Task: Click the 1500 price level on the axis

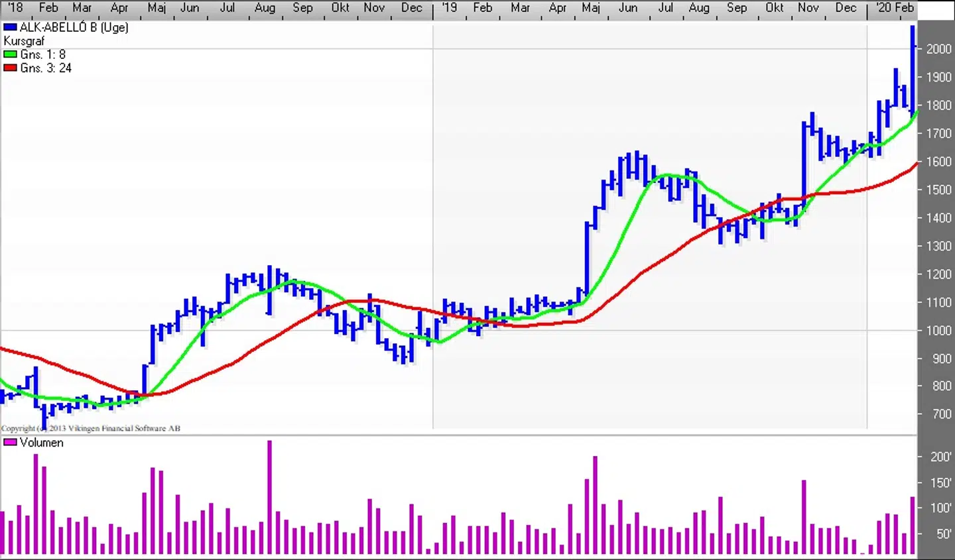Action: pyautogui.click(x=938, y=190)
